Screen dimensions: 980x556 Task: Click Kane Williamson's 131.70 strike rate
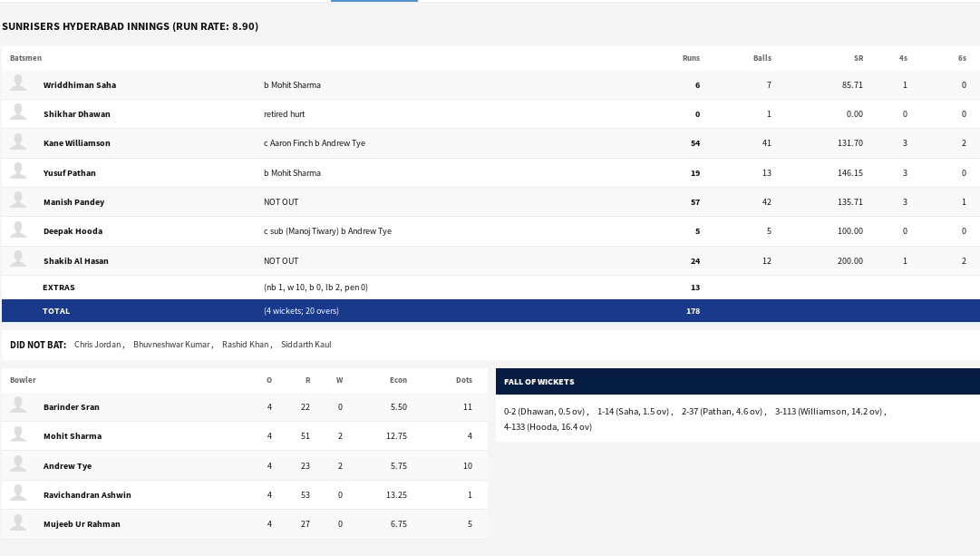point(850,143)
